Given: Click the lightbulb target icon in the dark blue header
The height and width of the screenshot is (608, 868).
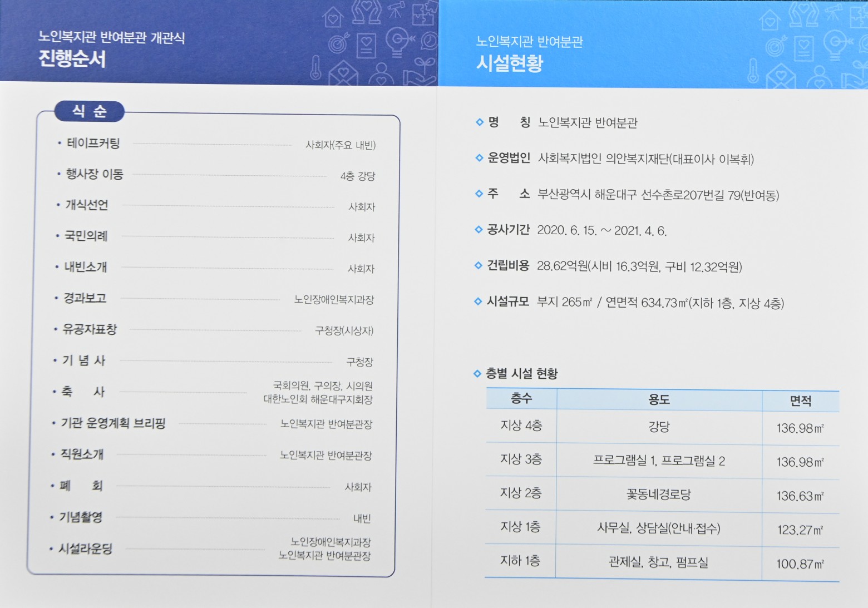Looking at the screenshot, I should click(x=399, y=42).
